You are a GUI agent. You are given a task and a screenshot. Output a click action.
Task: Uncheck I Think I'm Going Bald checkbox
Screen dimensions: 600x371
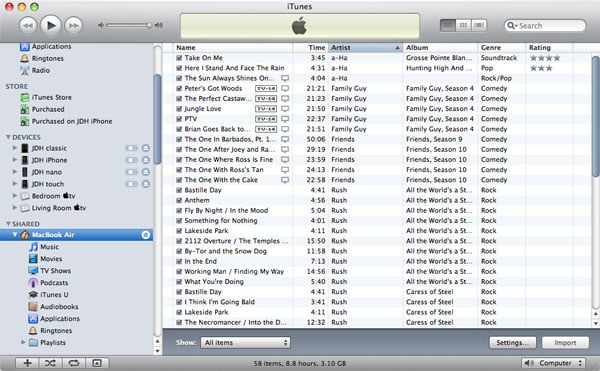179,302
